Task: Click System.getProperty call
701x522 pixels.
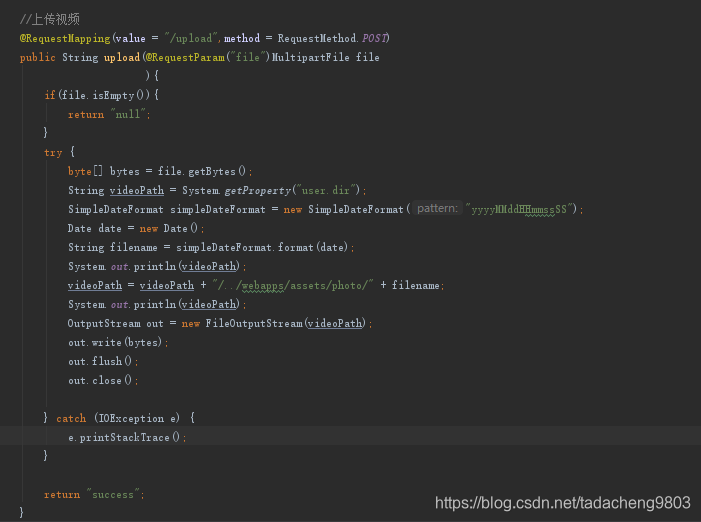Action: coord(271,190)
